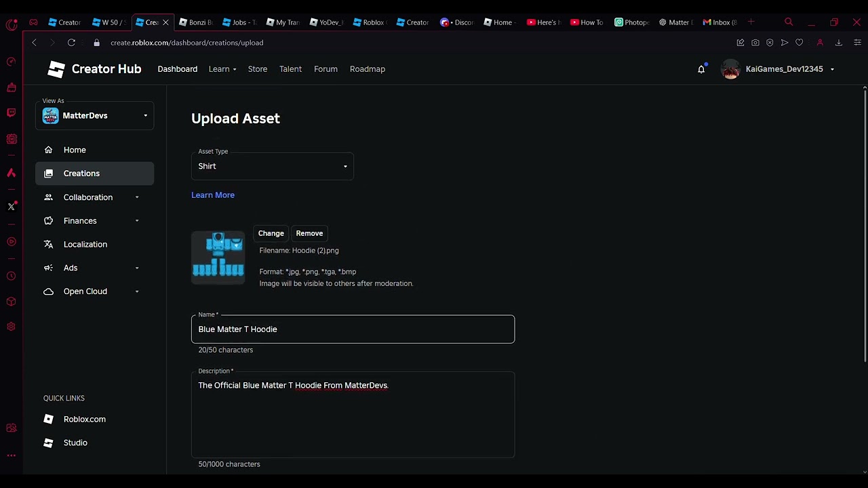This screenshot has width=868, height=488.
Task: Open Store in top navigation
Action: 258,69
